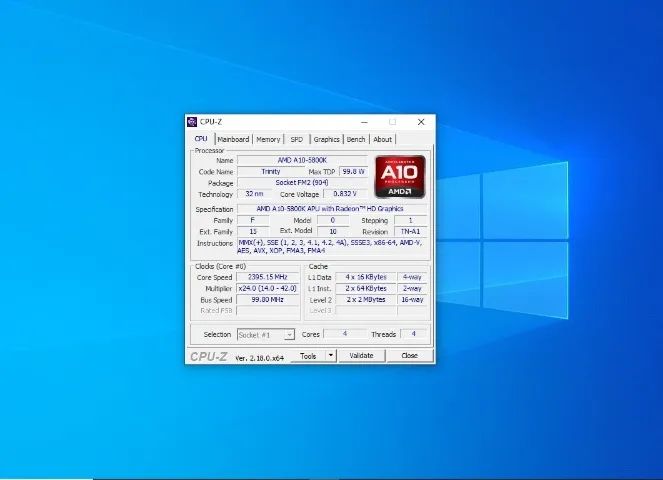Click the L1 Data value 4 x 16 KBytes

(x=366, y=277)
